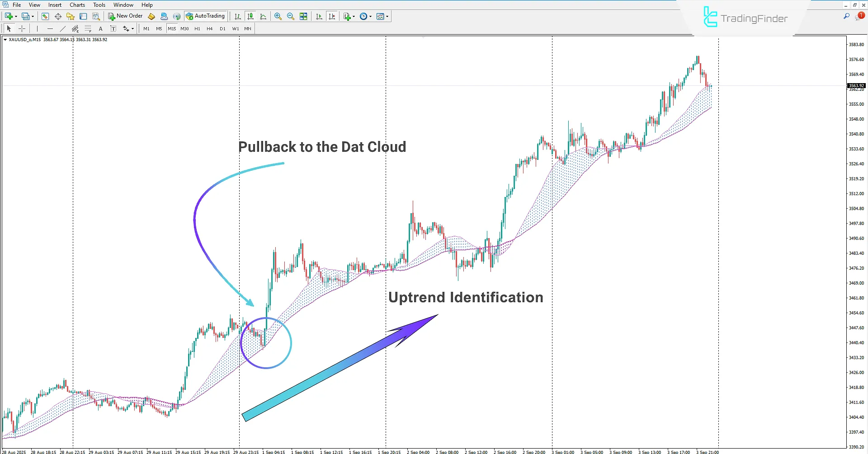The height and width of the screenshot is (454, 868).
Task: Zoom out of the chart
Action: coord(291,16)
